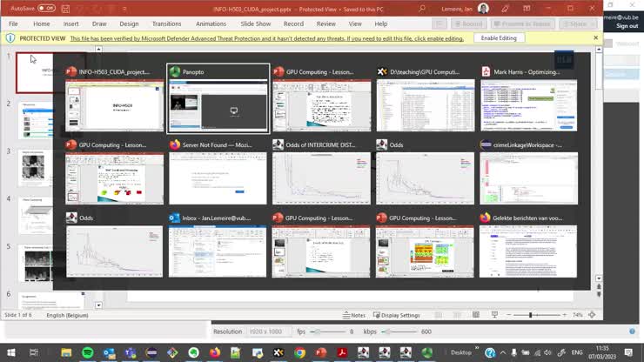This screenshot has width=644, height=362.
Task: Click the Sign out link
Action: pyautogui.click(x=627, y=26)
